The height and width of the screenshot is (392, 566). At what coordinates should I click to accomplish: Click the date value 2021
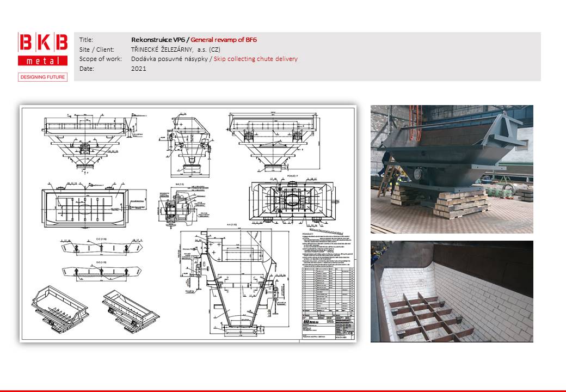click(x=139, y=69)
